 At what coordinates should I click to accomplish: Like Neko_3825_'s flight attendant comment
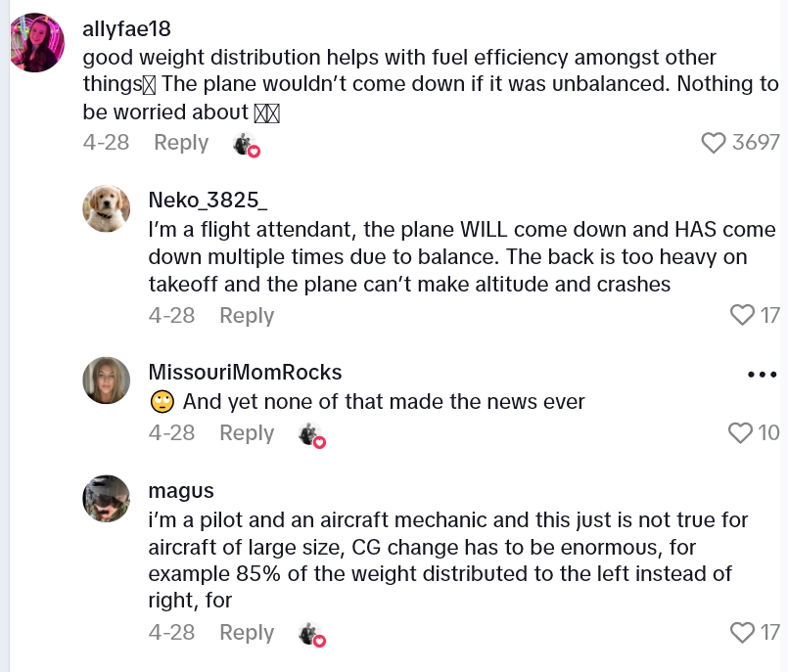(743, 315)
